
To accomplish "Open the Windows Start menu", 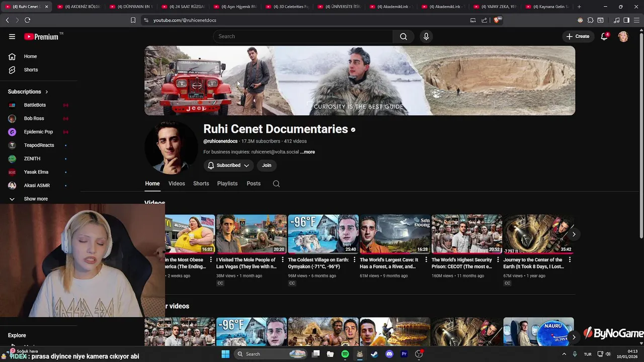I will (225, 354).
